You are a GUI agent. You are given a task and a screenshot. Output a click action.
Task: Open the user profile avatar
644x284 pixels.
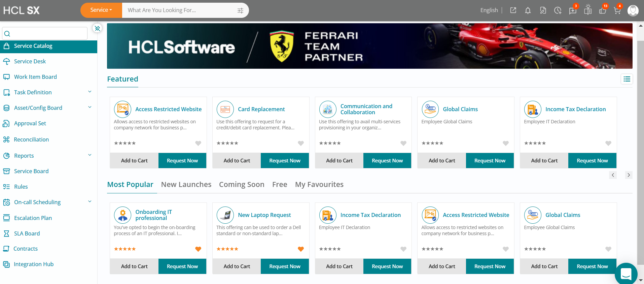[633, 10]
